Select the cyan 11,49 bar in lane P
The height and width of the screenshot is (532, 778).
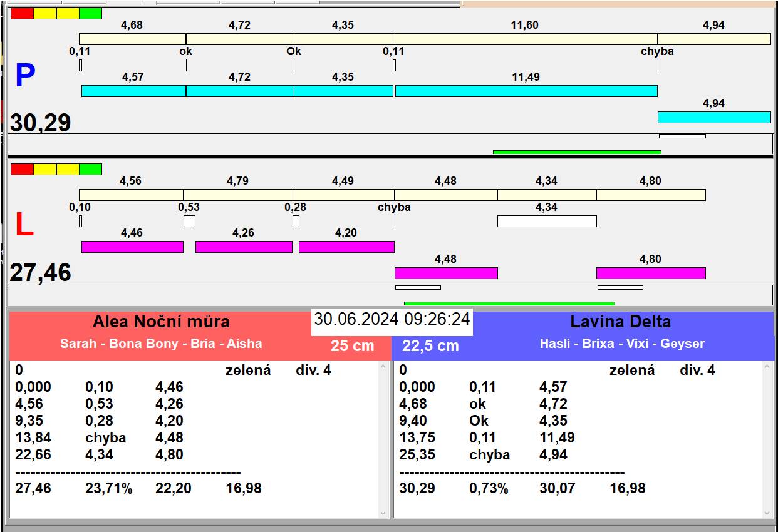(526, 91)
